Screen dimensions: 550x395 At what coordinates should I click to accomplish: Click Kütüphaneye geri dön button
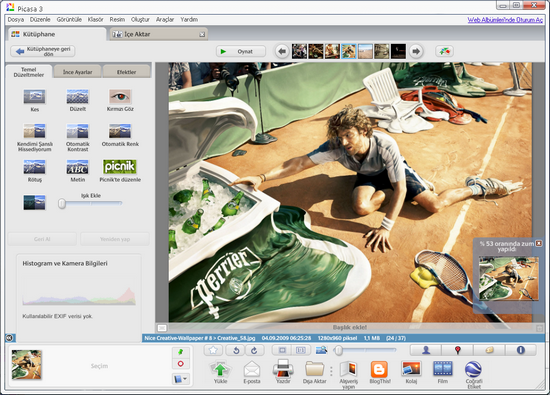(x=43, y=51)
